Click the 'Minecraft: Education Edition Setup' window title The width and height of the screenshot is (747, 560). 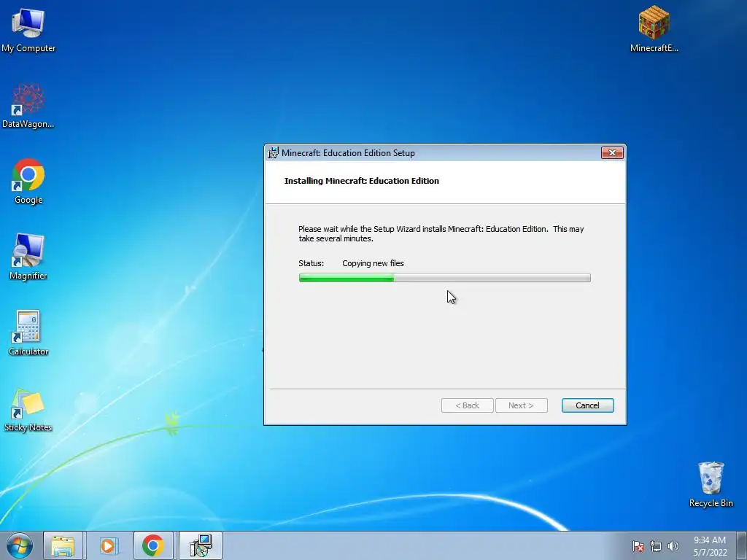(x=348, y=153)
